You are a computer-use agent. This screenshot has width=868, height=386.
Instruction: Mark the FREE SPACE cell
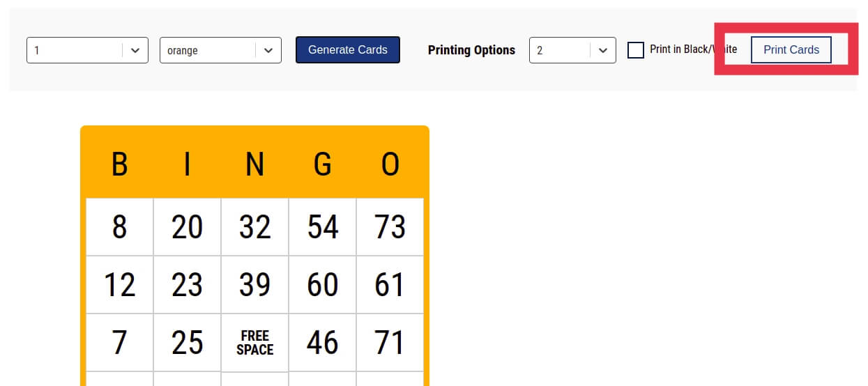pyautogui.click(x=254, y=343)
